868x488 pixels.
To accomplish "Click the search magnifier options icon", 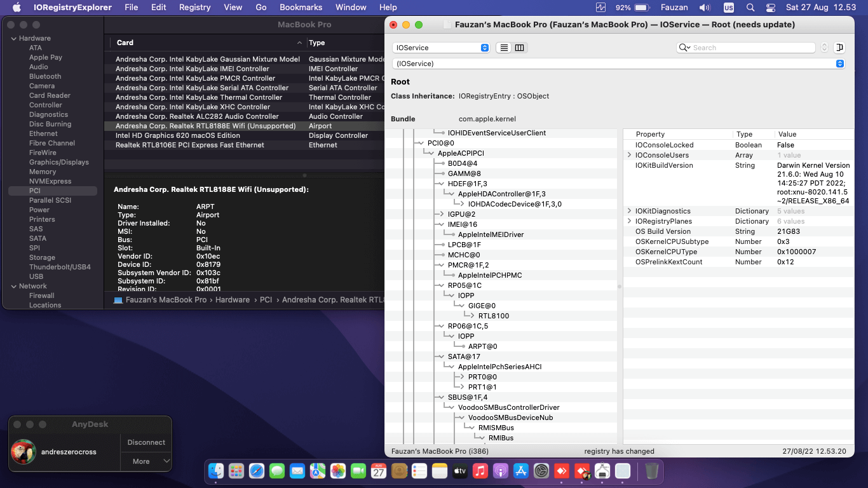I will [684, 48].
